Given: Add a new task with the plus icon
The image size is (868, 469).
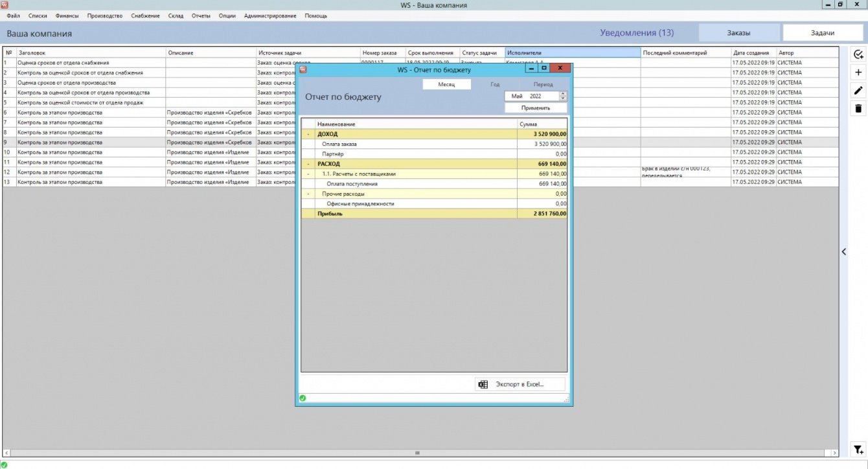Looking at the screenshot, I should (858, 73).
